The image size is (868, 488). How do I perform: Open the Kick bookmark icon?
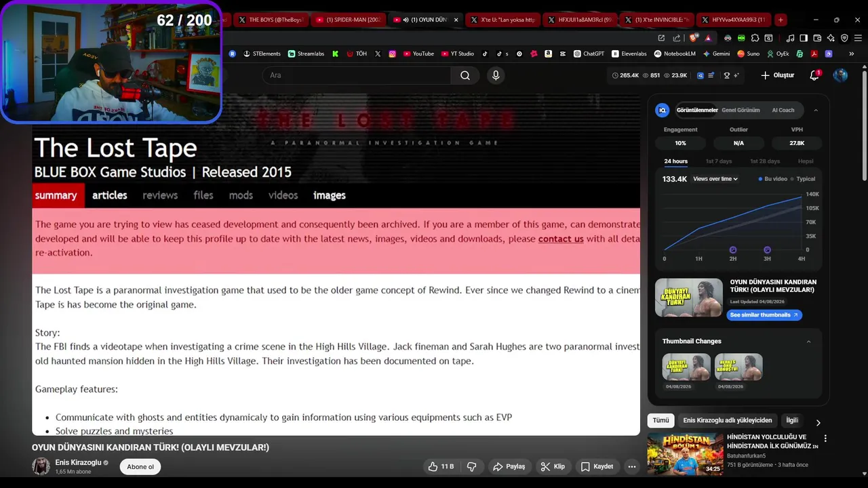click(335, 54)
